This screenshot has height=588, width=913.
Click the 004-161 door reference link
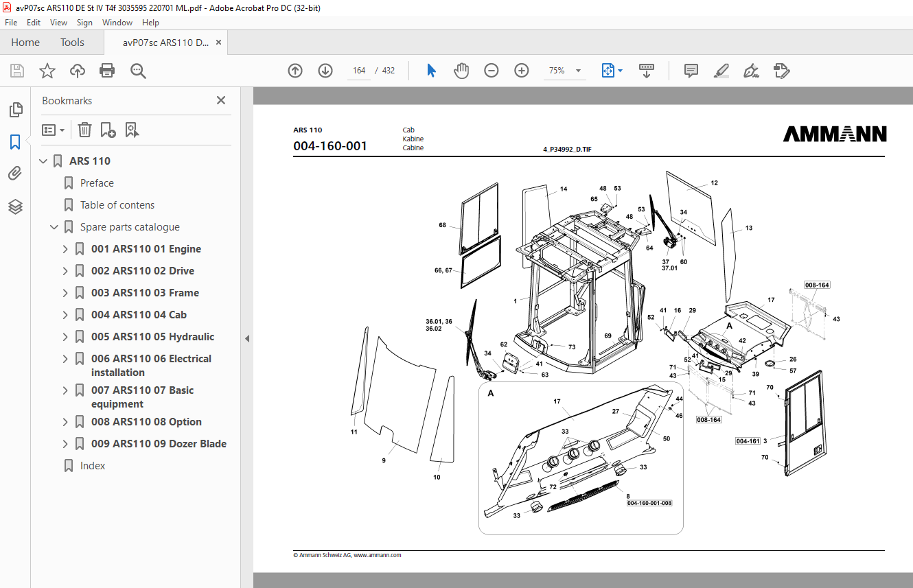[747, 441]
